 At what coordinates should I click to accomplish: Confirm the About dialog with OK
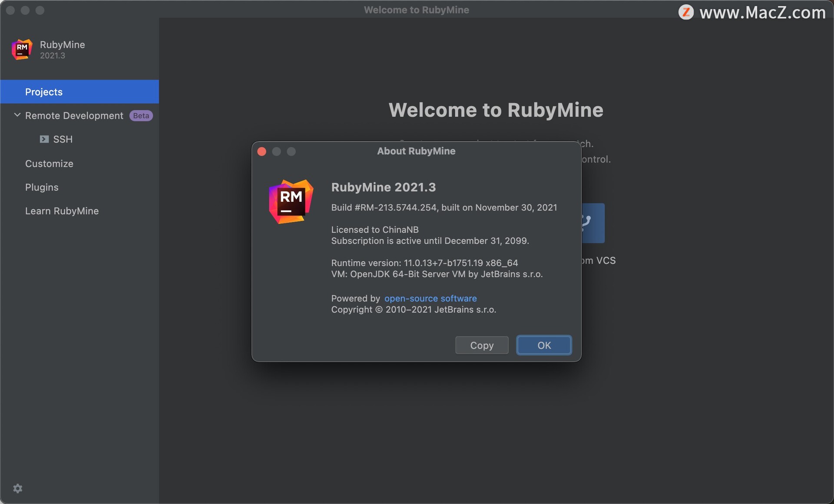point(544,345)
